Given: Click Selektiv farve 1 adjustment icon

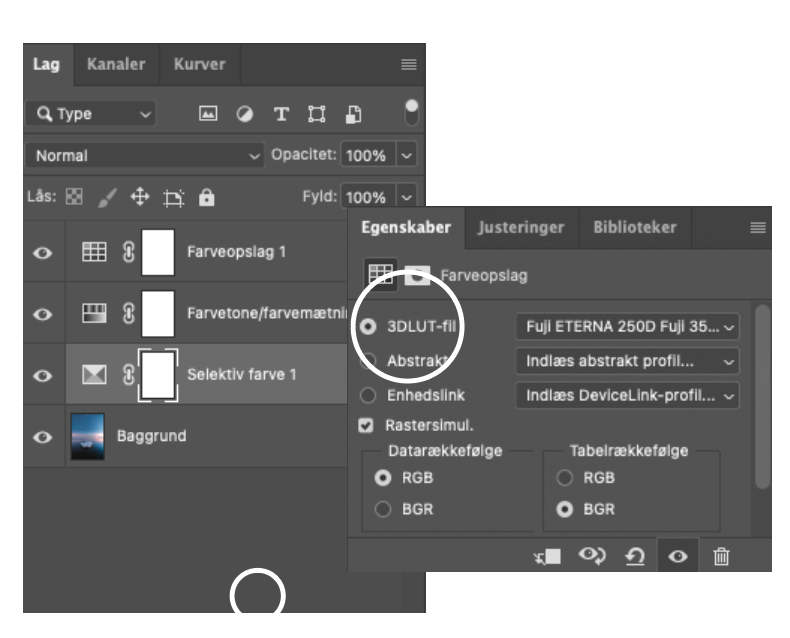Looking at the screenshot, I should 94,374.
